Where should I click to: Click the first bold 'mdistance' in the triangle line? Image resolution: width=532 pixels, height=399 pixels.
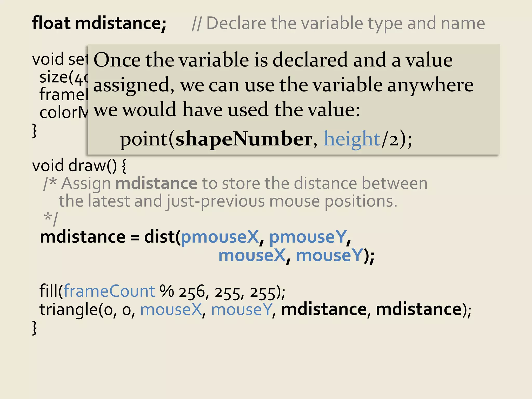tap(324, 309)
